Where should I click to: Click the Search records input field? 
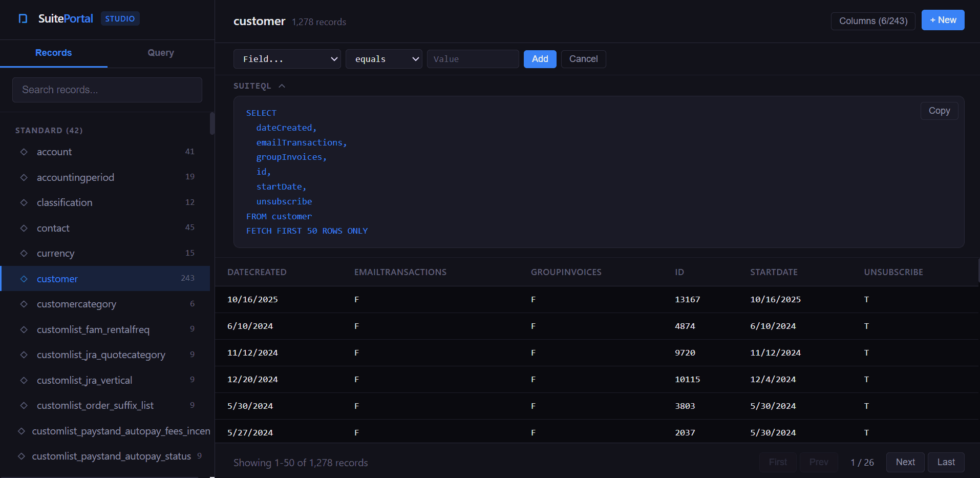(106, 90)
